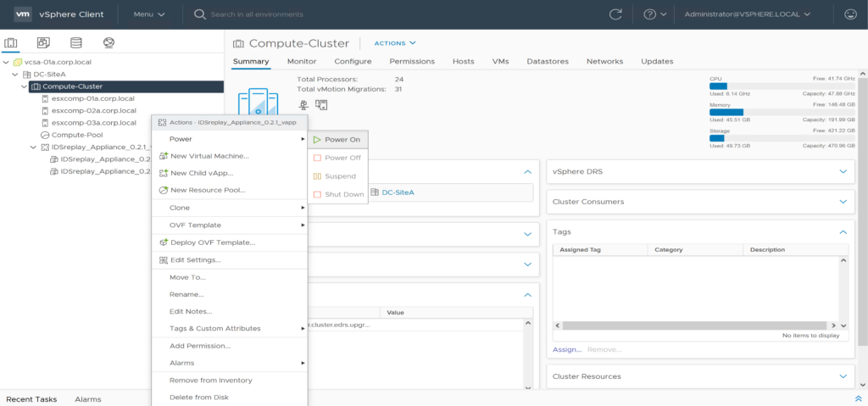Sort by the Assigned Tag column header
Viewport: 868px width, 406px height.
[600, 250]
